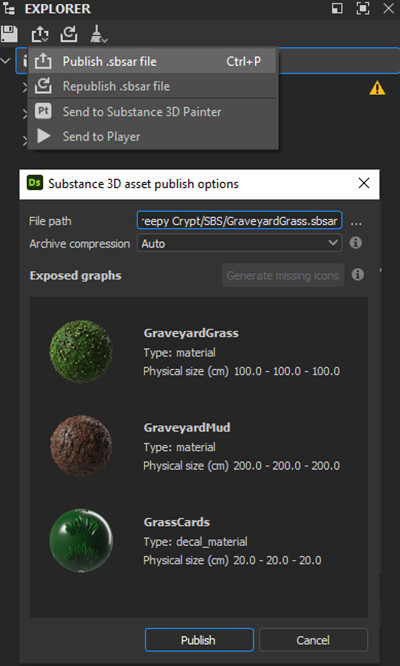The image size is (400, 666).
Task: Click the Republish toolbar icon
Action: [69, 34]
